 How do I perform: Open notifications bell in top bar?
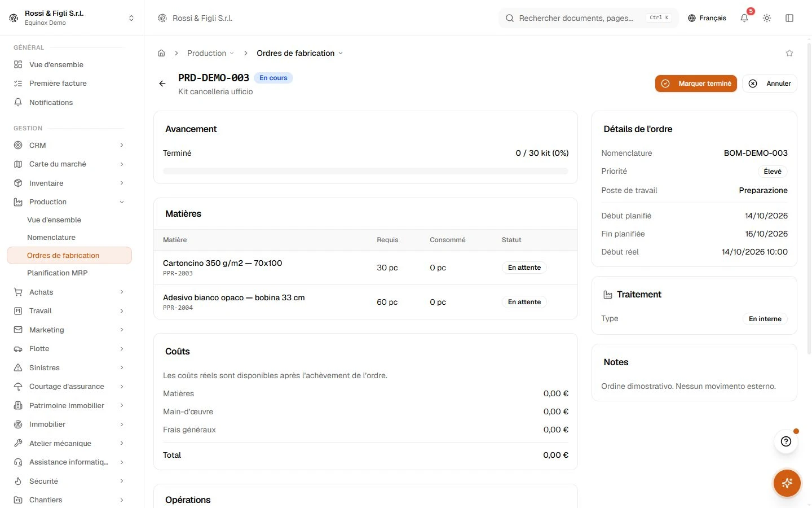(744, 18)
